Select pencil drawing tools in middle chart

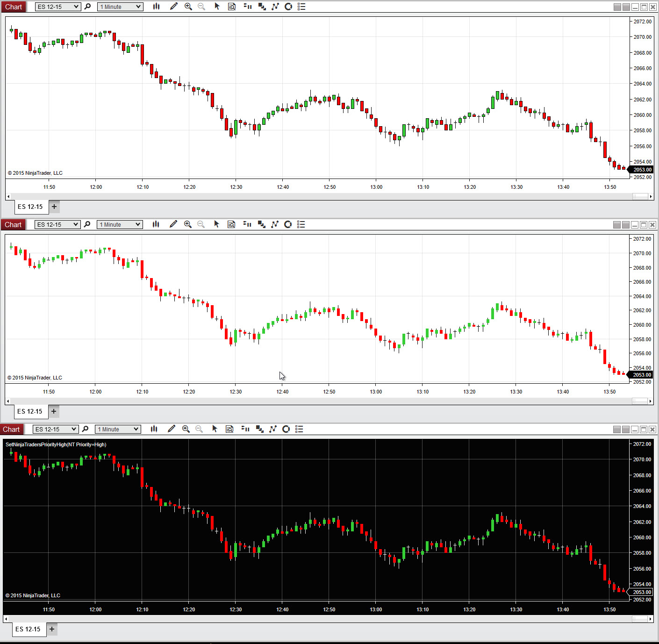tap(173, 224)
